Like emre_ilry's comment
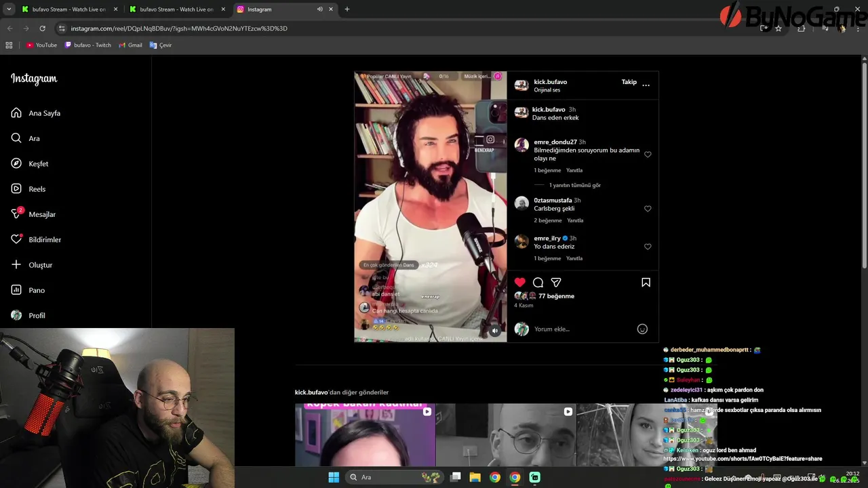Image resolution: width=868 pixels, height=488 pixels. pos(648,247)
